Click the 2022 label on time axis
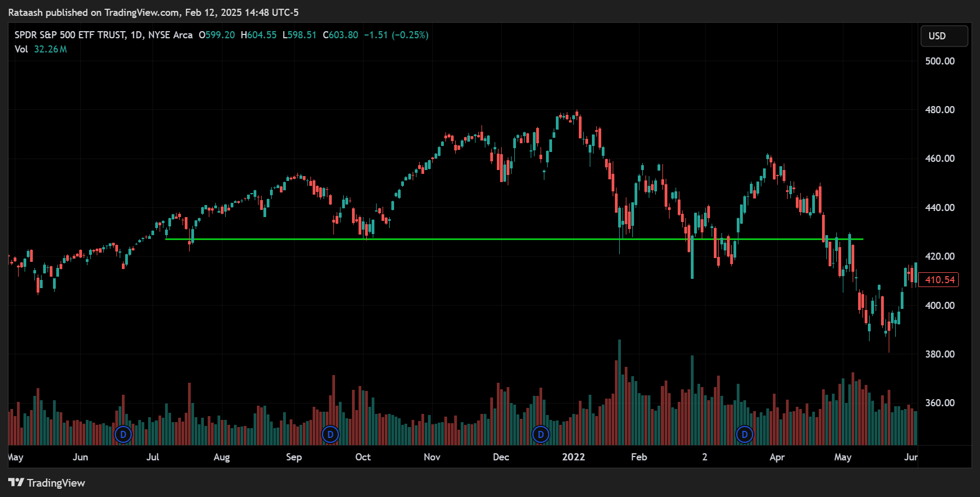980x497 pixels. [573, 457]
